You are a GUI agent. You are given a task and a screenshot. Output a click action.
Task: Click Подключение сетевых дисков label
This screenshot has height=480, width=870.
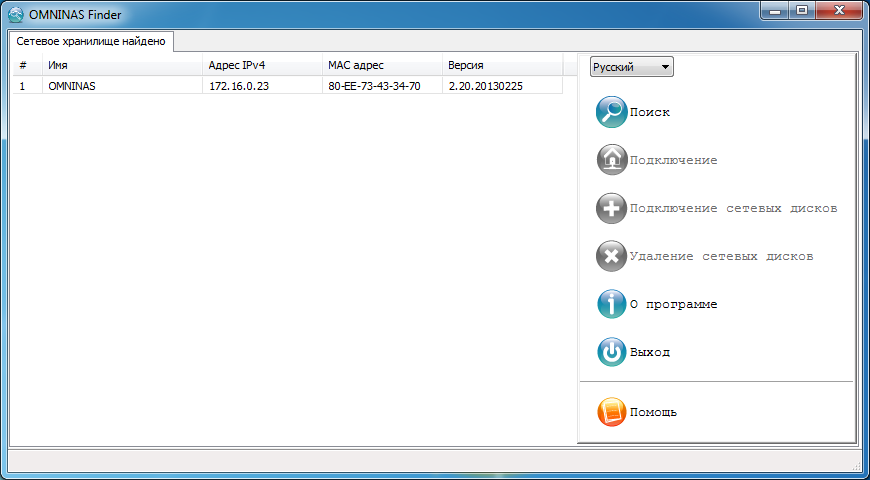tap(734, 209)
